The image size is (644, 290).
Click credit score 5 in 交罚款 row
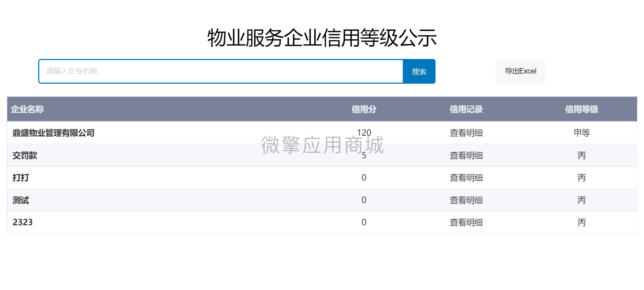click(x=364, y=155)
